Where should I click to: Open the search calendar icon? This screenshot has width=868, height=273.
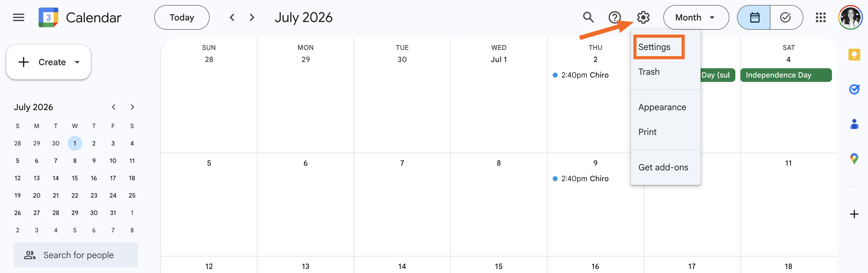(x=588, y=17)
